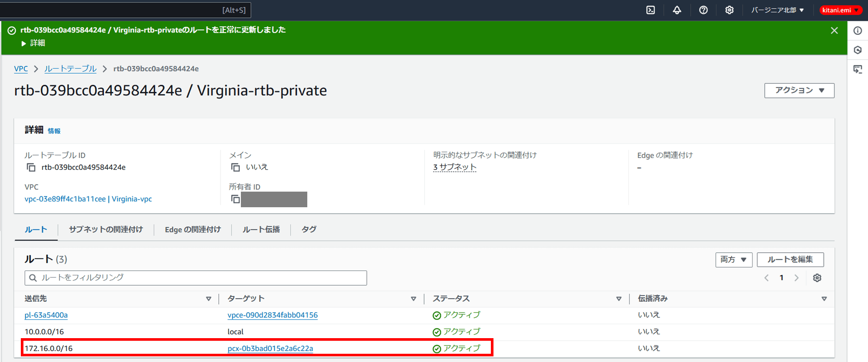Open the 情報 link beside 詳細

[x=54, y=131]
